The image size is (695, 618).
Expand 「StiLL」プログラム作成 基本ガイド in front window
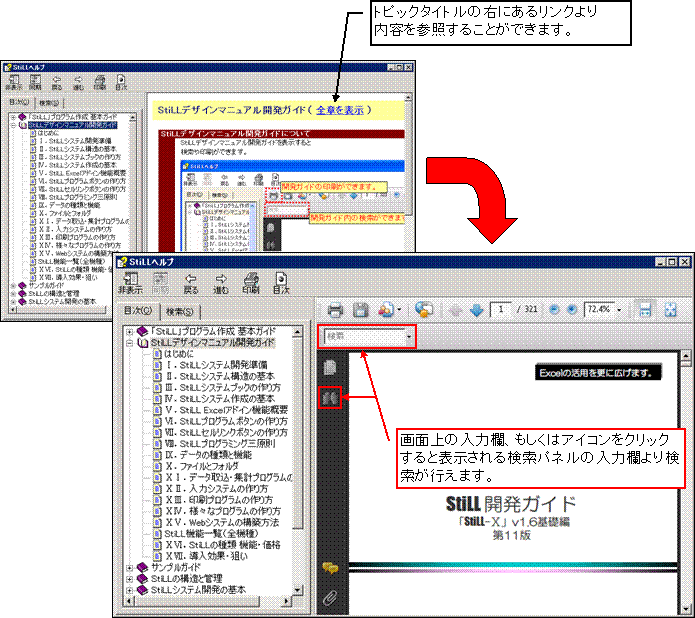[x=129, y=331]
